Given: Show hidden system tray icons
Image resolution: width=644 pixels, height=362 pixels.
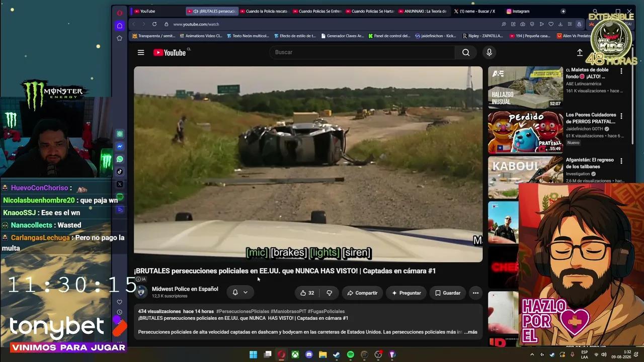Looking at the screenshot, I should [x=532, y=354].
